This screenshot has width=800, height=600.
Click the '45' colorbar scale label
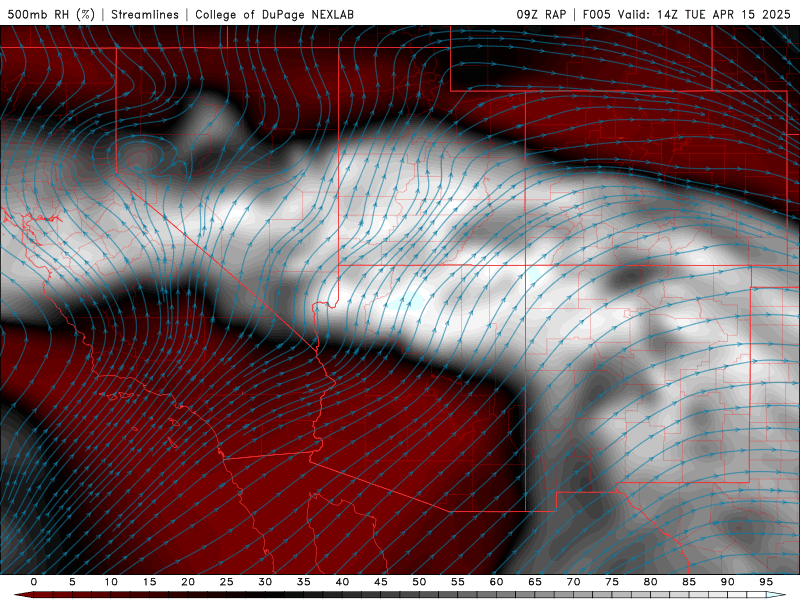pyautogui.click(x=381, y=582)
